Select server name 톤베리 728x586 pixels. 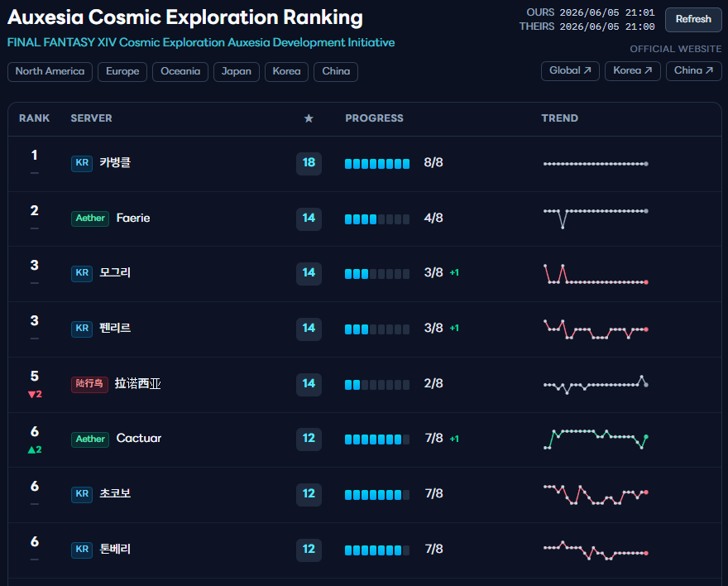pyautogui.click(x=115, y=549)
